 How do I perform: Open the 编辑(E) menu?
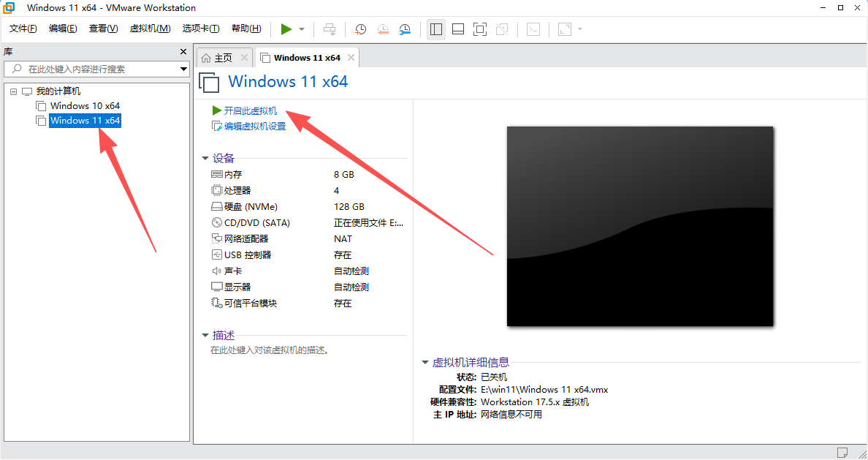tap(63, 29)
